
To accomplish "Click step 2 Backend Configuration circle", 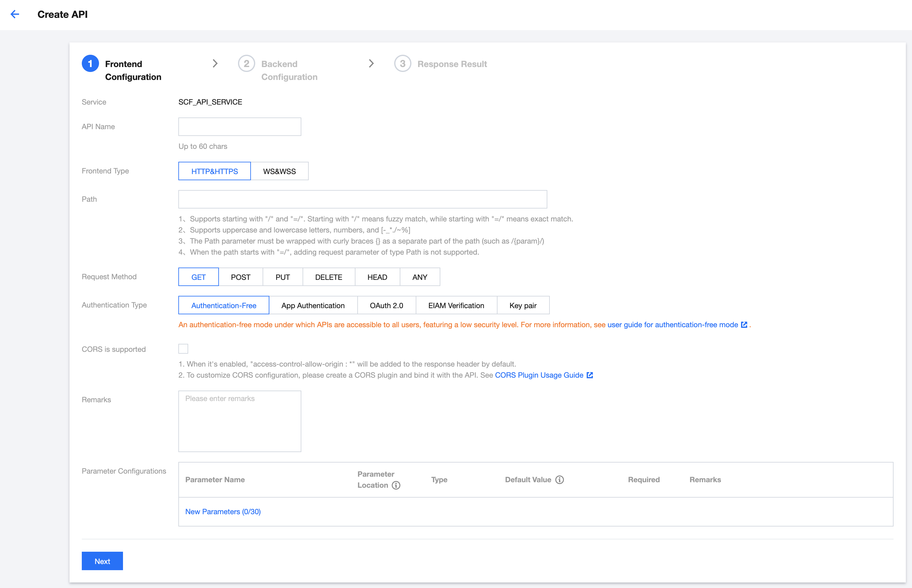I will (x=246, y=64).
